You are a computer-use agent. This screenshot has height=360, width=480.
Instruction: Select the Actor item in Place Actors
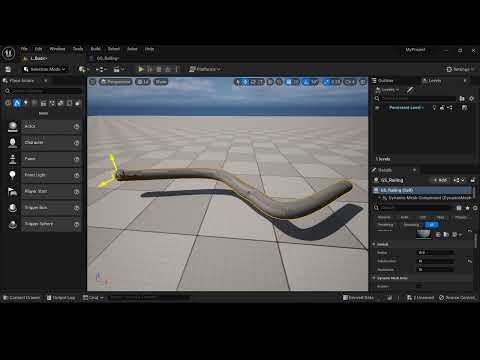coord(44,126)
